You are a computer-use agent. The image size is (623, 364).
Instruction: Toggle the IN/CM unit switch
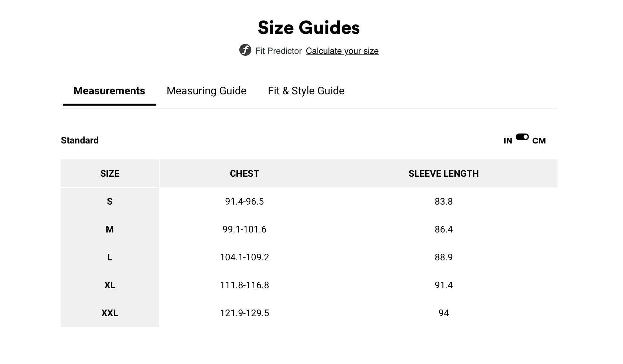point(522,137)
